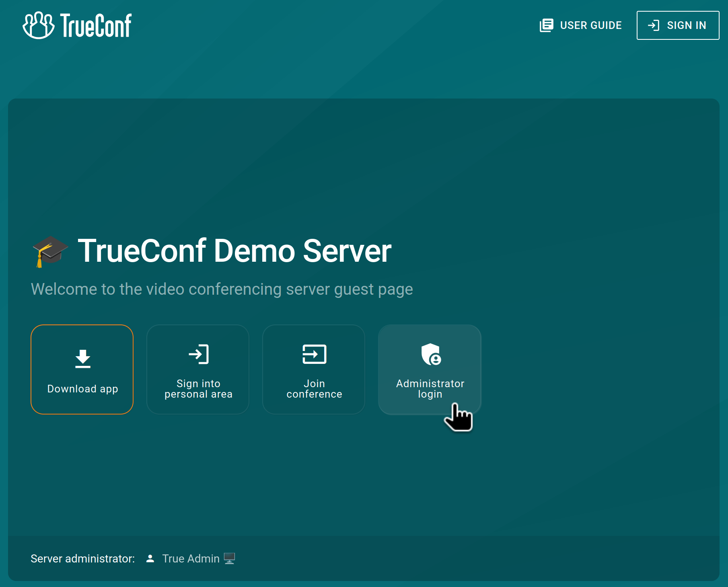Select the Download app label
Screen dimensions: 728x587
[82, 389]
